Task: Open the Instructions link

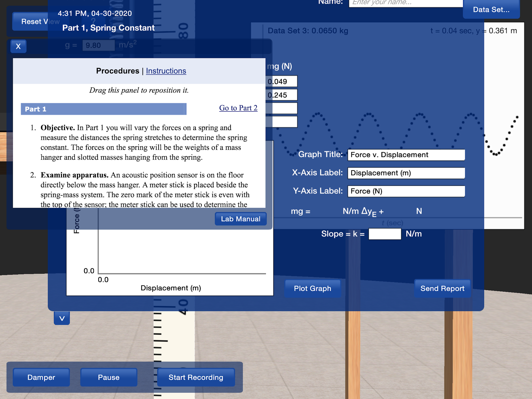Action: [x=166, y=71]
